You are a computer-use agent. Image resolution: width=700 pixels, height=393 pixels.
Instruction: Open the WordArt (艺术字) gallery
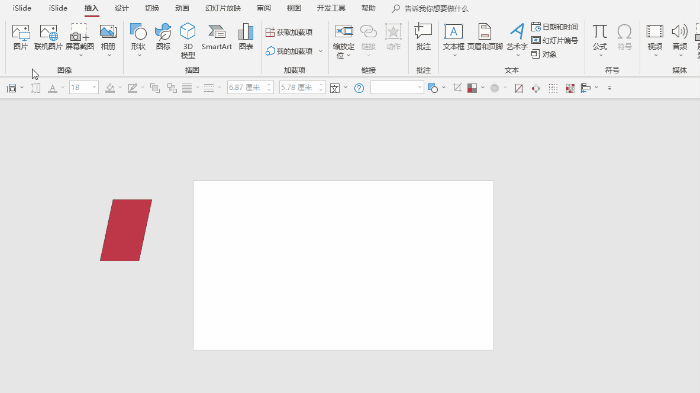click(x=517, y=37)
